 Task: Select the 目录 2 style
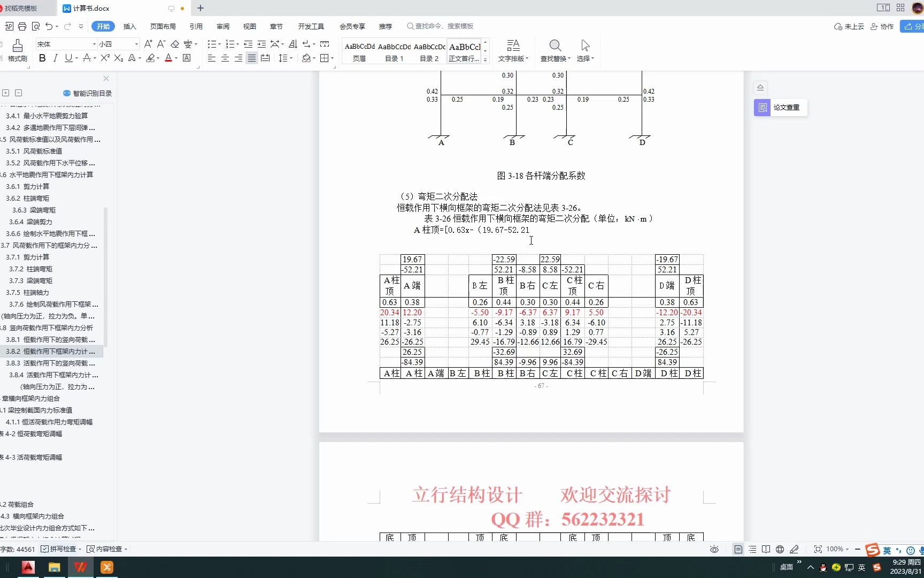(x=429, y=52)
